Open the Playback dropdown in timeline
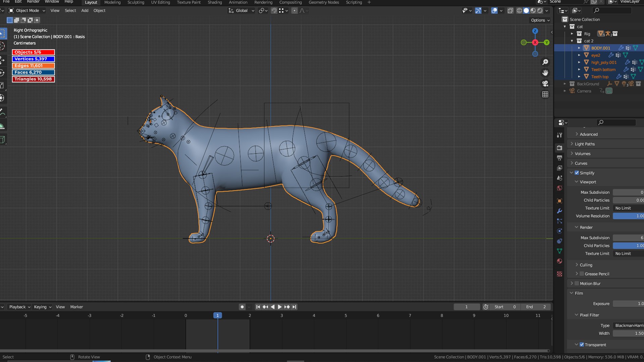The image size is (644, 362). (19, 307)
